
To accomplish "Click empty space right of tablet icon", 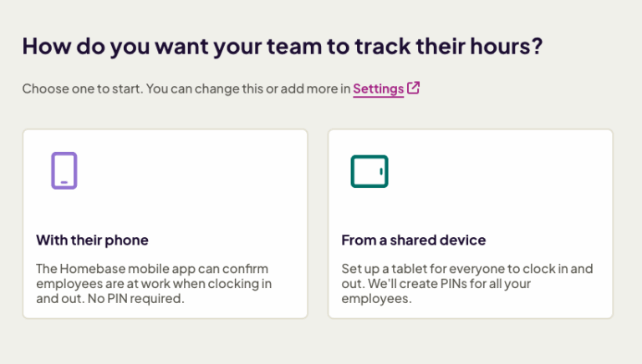I will 502,171.
